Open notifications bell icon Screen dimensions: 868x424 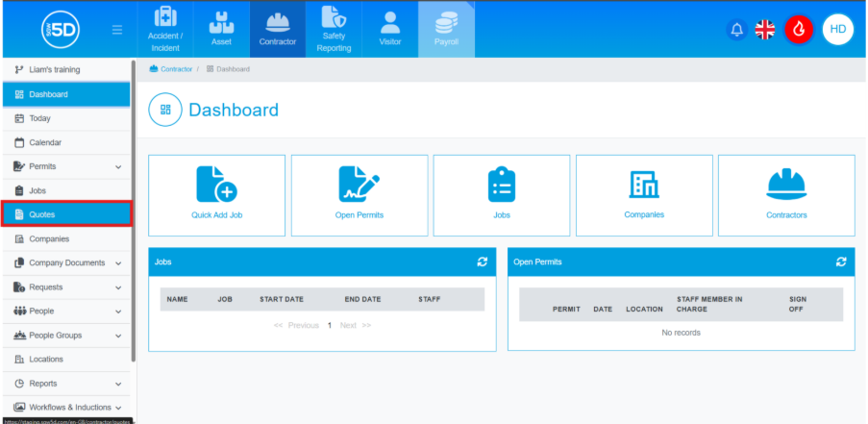737,30
